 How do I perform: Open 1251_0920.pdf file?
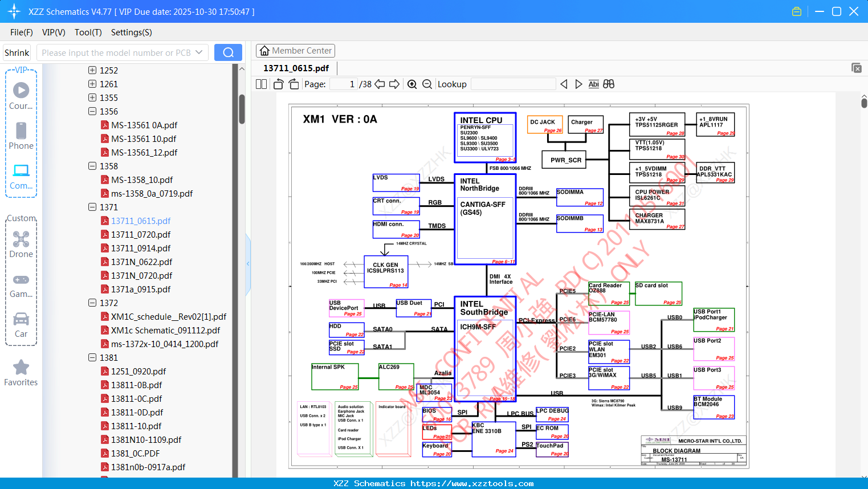[x=138, y=371]
